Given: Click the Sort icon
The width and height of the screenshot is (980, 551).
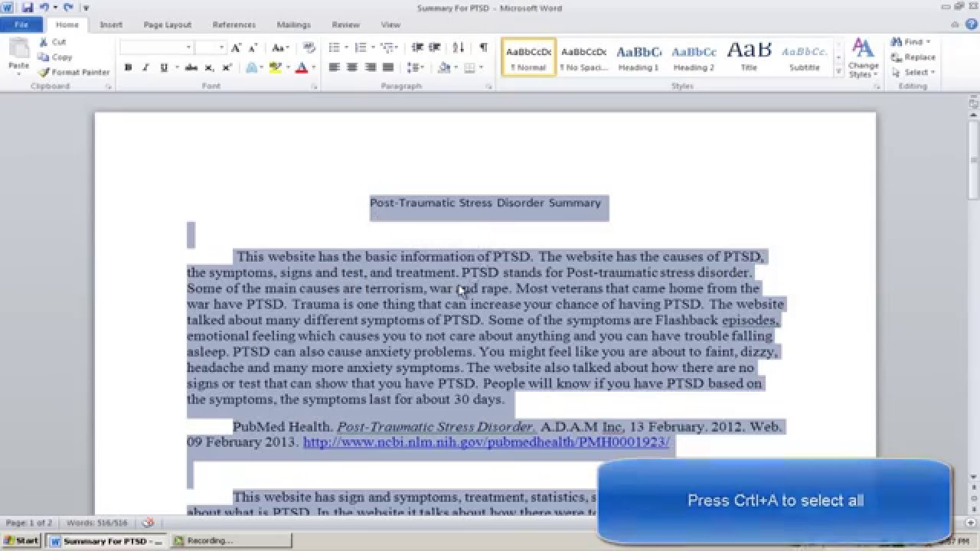Looking at the screenshot, I should [x=459, y=47].
